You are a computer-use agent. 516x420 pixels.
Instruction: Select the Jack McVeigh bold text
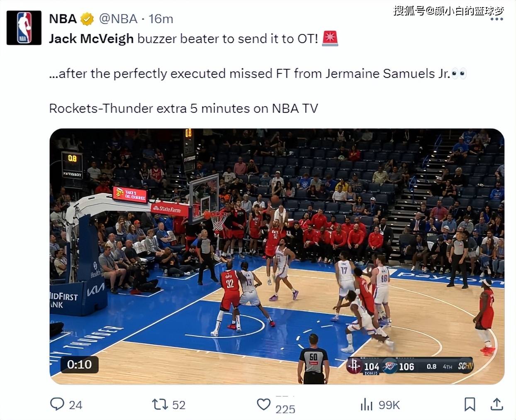click(x=91, y=39)
